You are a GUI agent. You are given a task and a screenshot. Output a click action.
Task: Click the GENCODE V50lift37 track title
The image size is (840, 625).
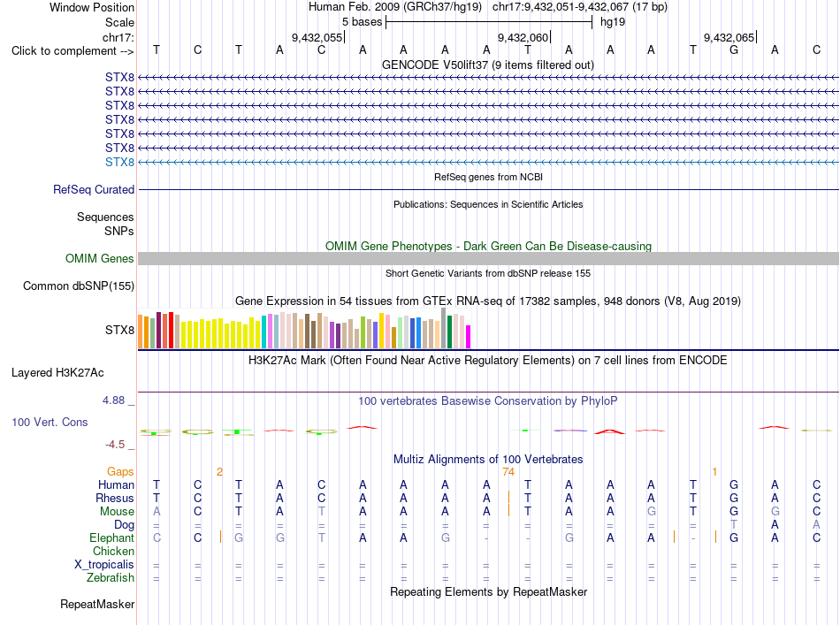[487, 65]
